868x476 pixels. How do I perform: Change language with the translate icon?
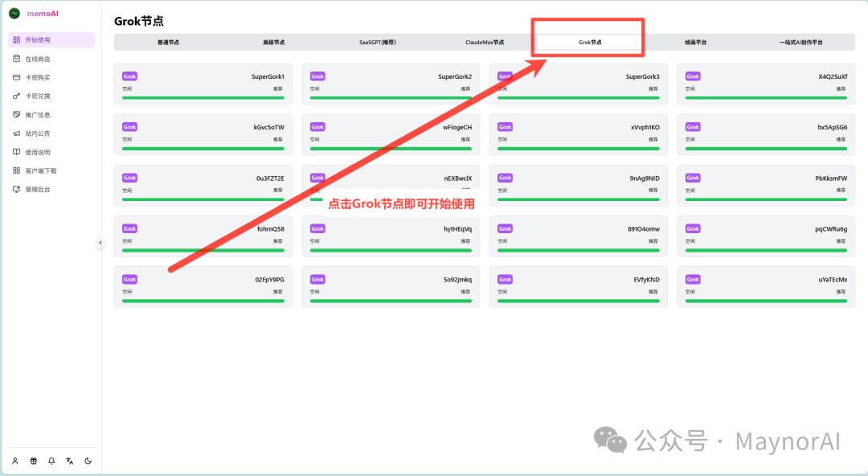pos(70,461)
